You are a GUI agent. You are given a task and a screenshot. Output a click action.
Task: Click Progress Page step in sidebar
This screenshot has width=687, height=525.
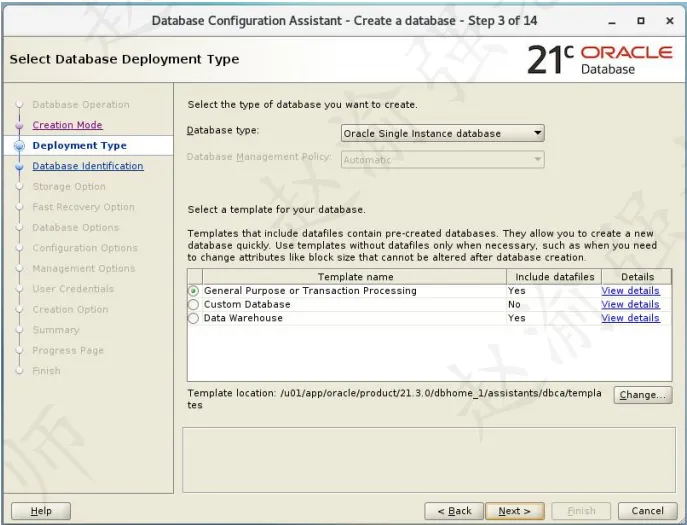(68, 351)
